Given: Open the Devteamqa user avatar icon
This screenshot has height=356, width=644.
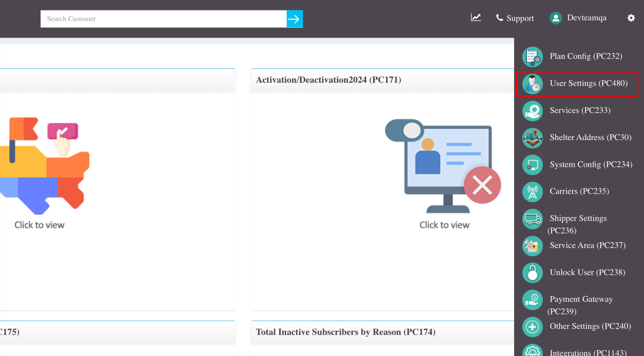Looking at the screenshot, I should [x=556, y=18].
